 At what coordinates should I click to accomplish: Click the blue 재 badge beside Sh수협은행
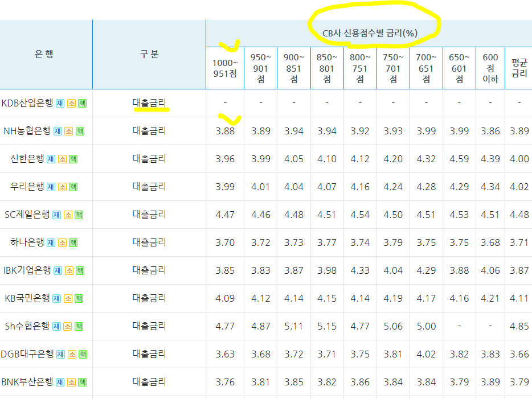coord(56,327)
